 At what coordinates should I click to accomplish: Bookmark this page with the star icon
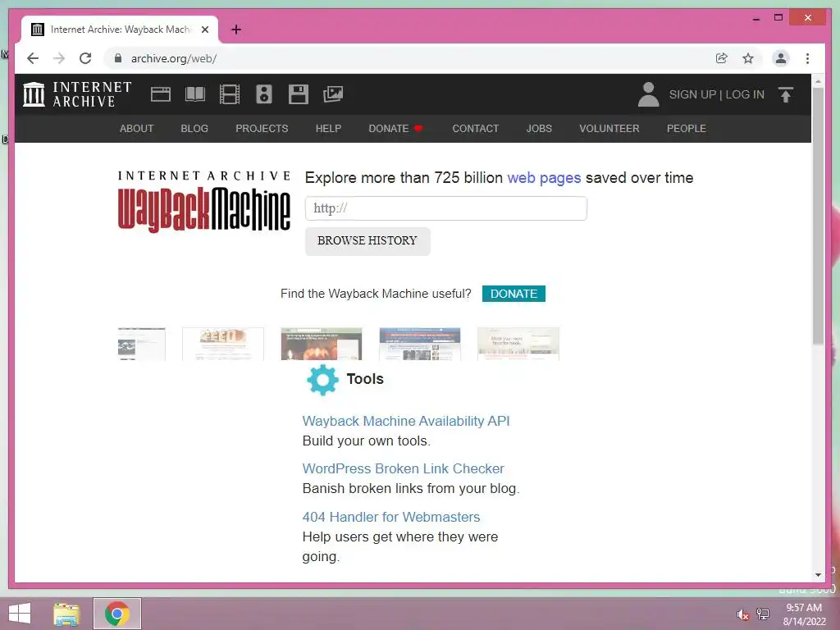[x=748, y=58]
